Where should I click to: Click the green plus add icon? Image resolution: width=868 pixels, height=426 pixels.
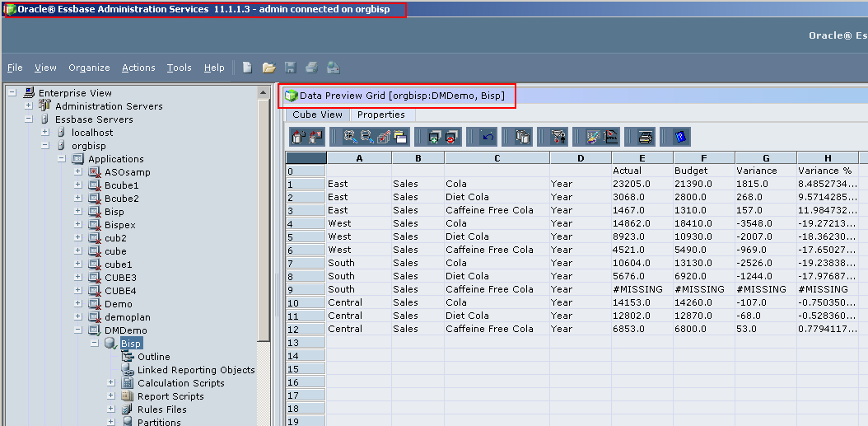(x=435, y=137)
